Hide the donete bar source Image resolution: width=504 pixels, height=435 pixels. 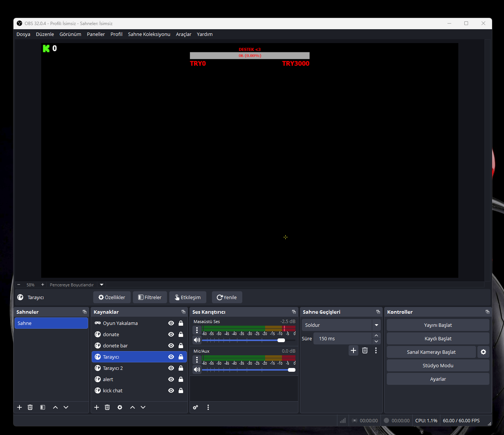171,346
